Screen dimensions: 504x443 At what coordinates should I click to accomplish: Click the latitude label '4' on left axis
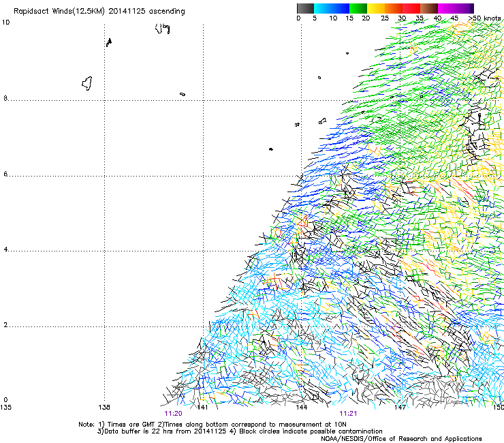point(5,249)
